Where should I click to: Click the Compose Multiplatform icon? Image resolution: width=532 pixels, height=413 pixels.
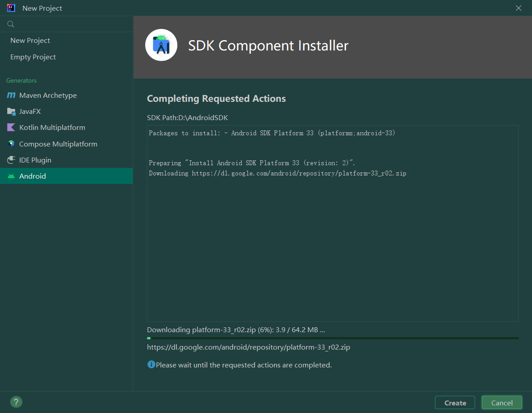11,144
